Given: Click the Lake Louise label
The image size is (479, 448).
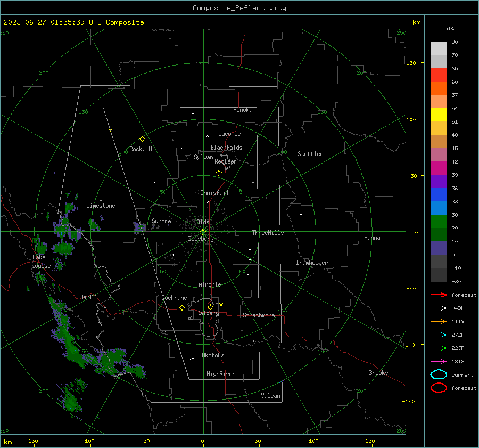Looking at the screenshot, I should pyautogui.click(x=41, y=262).
